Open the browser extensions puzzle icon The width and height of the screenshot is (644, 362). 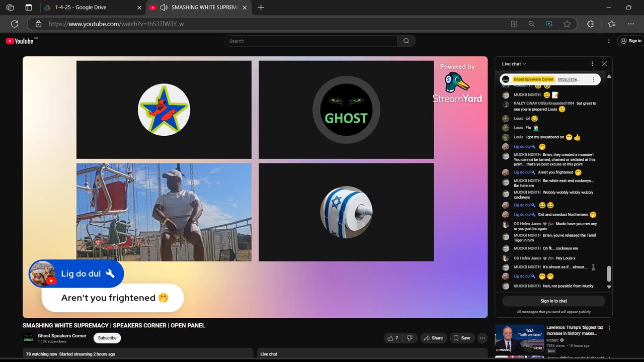(590, 24)
